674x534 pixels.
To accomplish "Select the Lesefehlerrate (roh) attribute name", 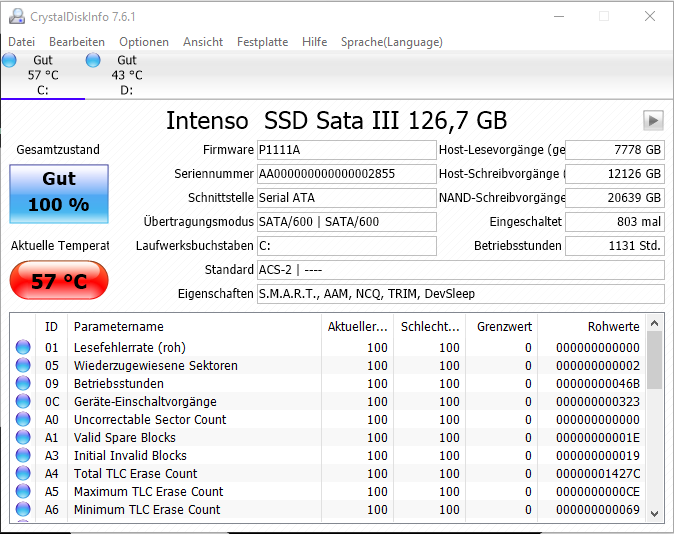I will coord(130,347).
